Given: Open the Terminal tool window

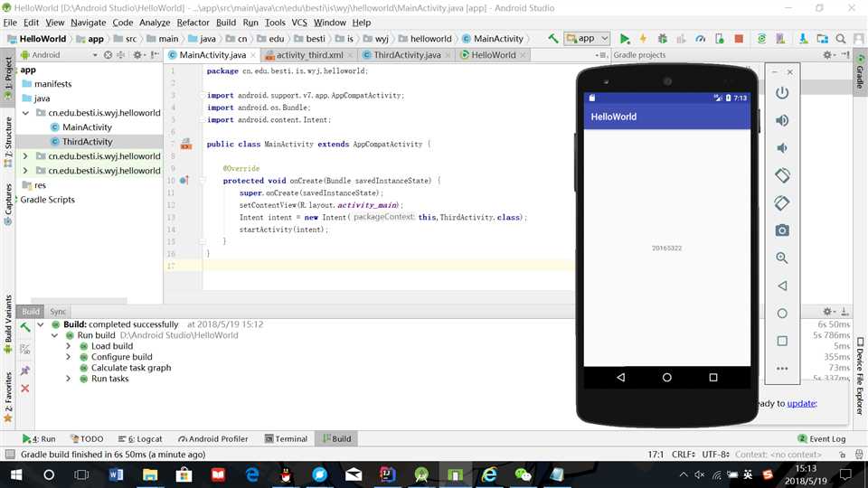Looking at the screenshot, I should [287, 439].
